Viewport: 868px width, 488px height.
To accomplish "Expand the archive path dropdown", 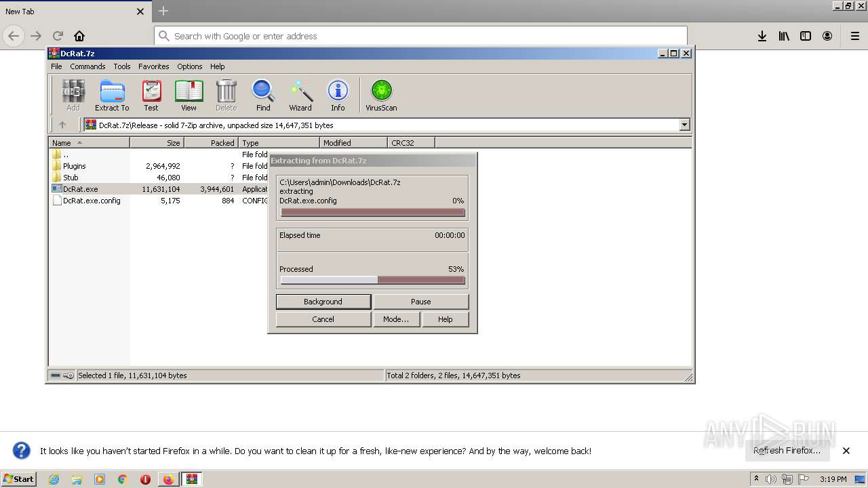I will click(684, 125).
